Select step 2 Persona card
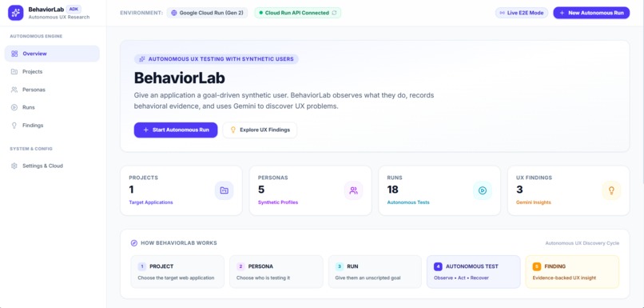 click(x=276, y=272)
